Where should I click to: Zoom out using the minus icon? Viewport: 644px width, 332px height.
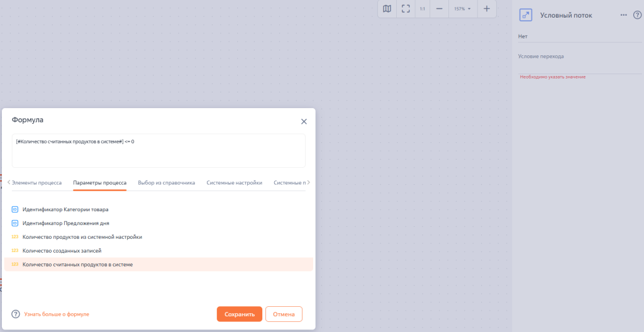pyautogui.click(x=440, y=9)
